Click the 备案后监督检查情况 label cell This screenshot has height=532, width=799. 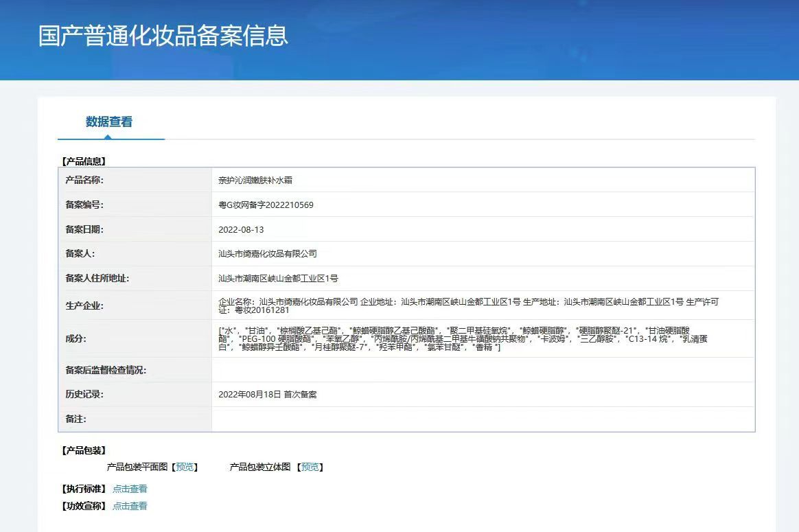(135, 369)
